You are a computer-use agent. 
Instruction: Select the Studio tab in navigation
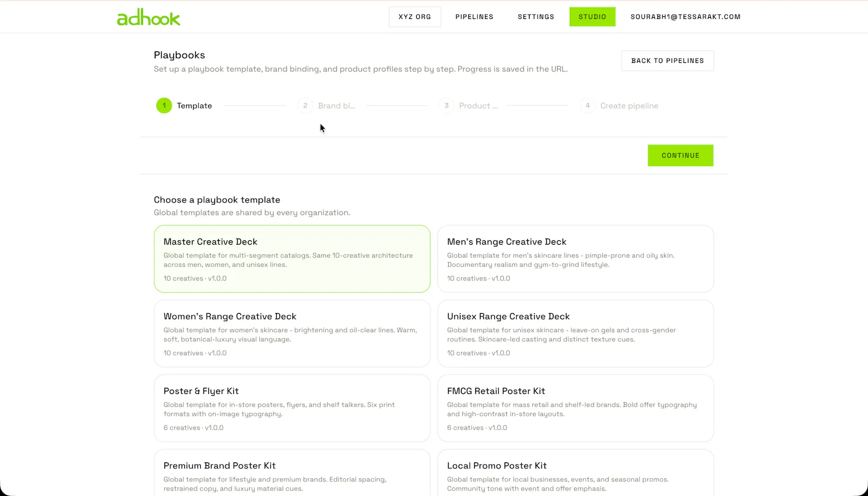click(x=592, y=17)
